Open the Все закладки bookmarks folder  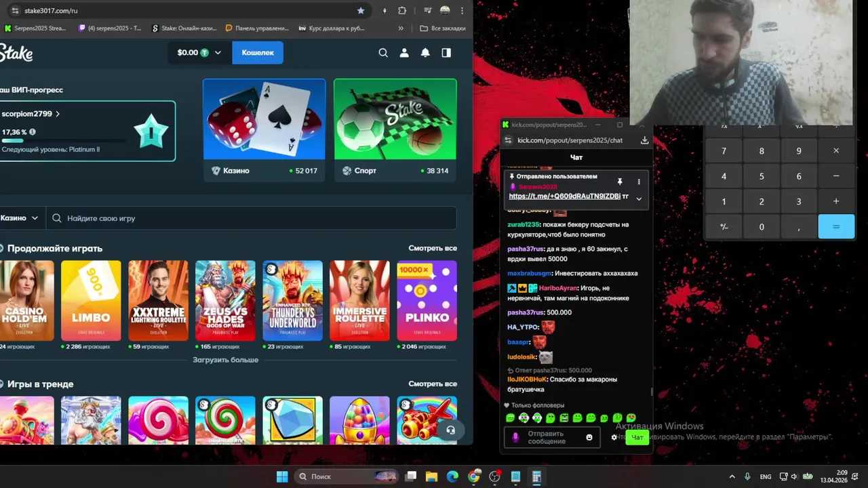(443, 28)
